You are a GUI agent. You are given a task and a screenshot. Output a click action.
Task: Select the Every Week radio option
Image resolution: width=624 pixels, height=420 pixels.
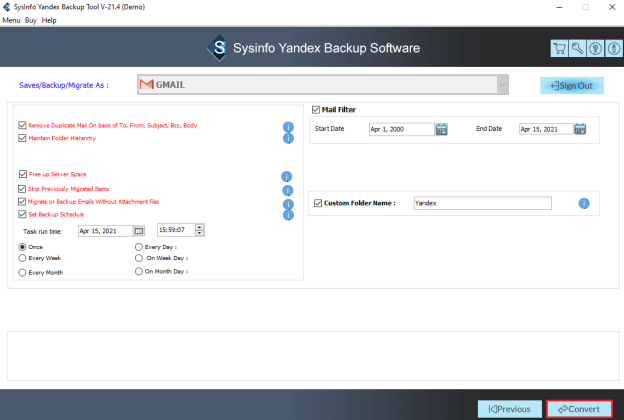pyautogui.click(x=22, y=258)
